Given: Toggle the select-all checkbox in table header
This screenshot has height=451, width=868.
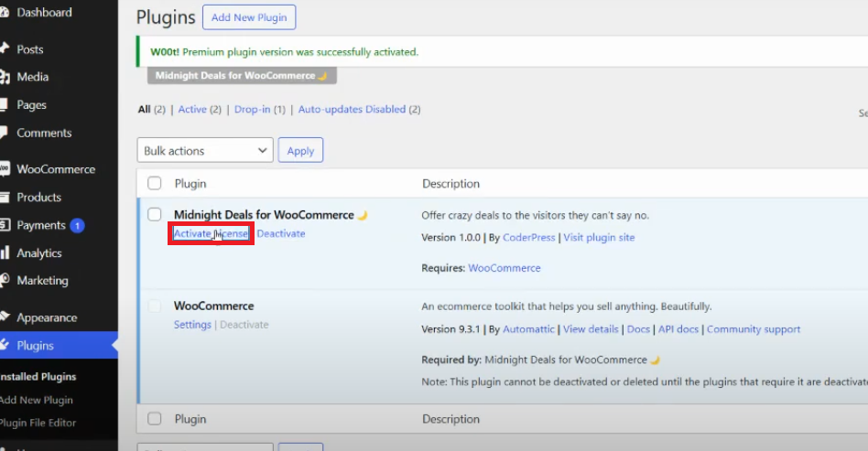Looking at the screenshot, I should pos(155,184).
